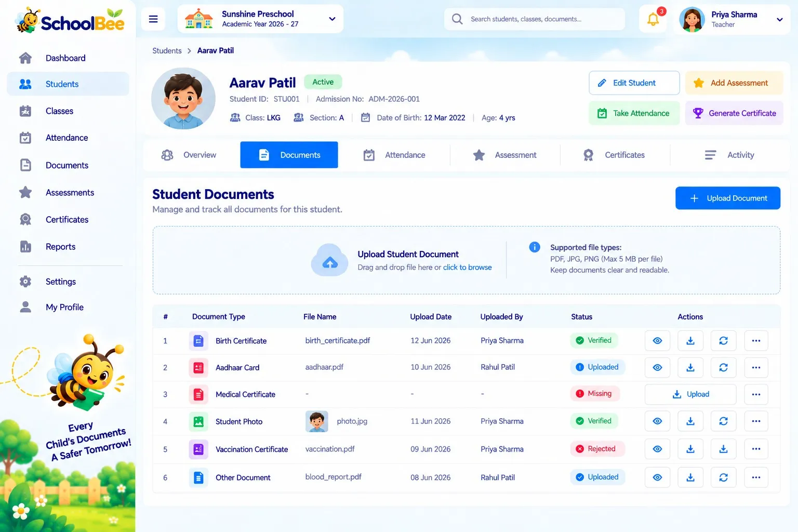798x532 pixels.
Task: View the Vaccination Certificate document
Action: point(657,449)
